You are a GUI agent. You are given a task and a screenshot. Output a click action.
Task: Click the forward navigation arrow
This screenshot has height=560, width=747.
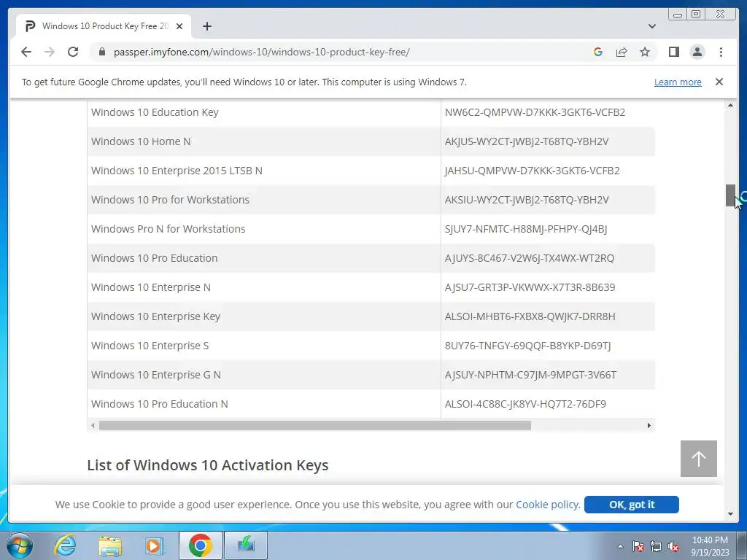tap(50, 52)
